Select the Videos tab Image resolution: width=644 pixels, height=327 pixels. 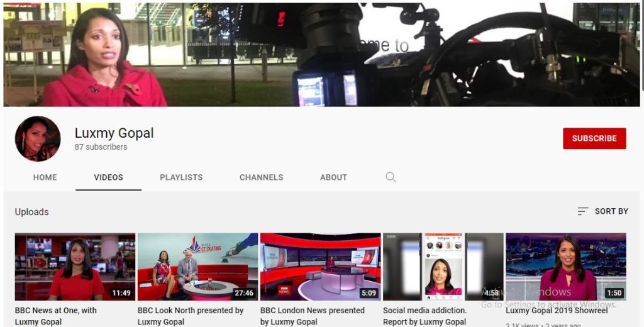pyautogui.click(x=108, y=177)
